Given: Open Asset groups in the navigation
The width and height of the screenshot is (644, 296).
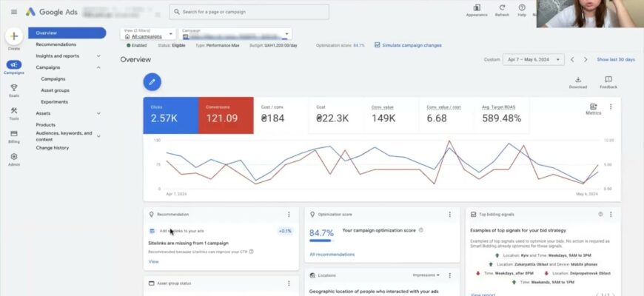Looking at the screenshot, I should pos(56,90).
